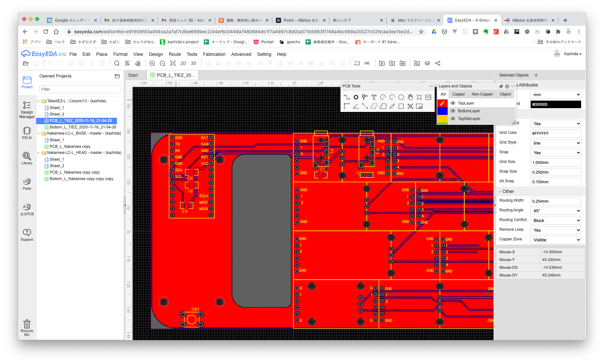
Task: Open the Grid Style dropdown
Action: [x=556, y=143]
